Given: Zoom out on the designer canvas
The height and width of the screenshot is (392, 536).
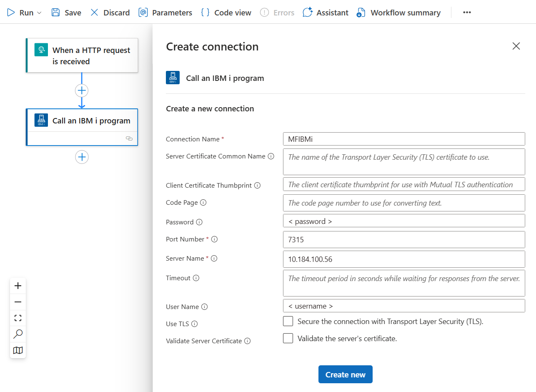Looking at the screenshot, I should [x=18, y=302].
